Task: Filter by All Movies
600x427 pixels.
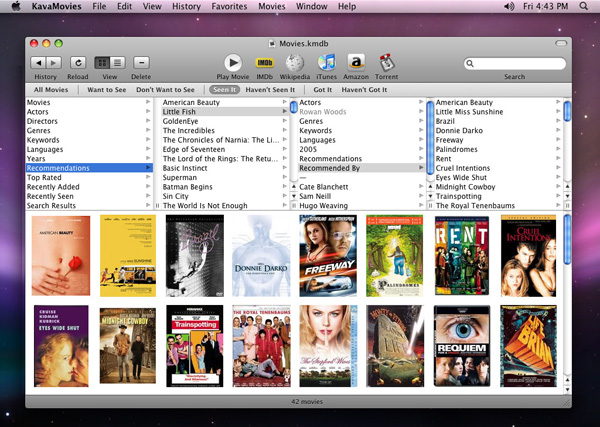Action: click(51, 90)
